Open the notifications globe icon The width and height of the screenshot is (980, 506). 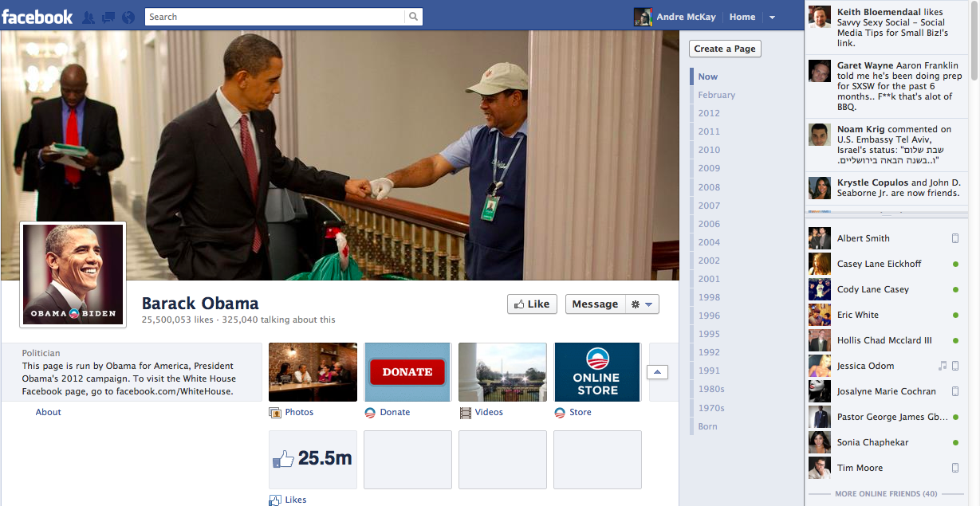tap(128, 17)
